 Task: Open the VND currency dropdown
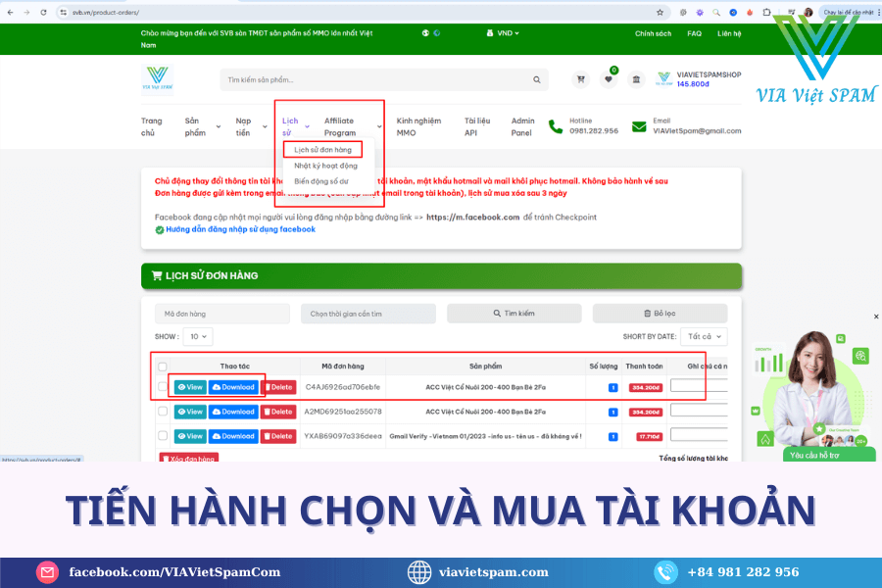(503, 33)
